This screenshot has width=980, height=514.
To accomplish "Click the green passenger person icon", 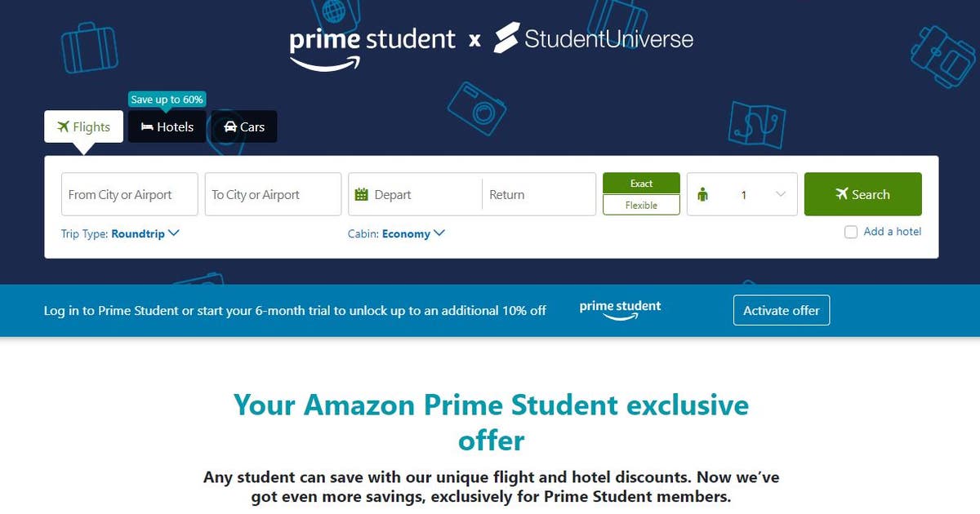I will (703, 194).
